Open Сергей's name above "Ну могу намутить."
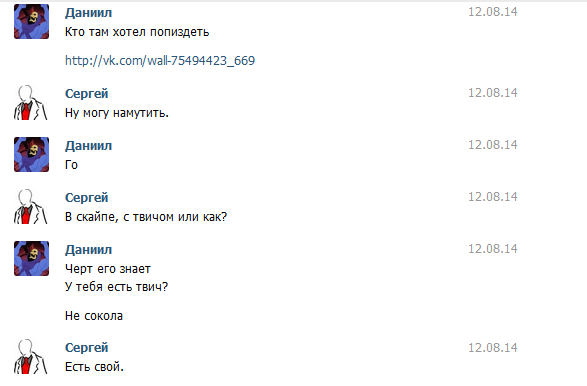Viewport: 587px width, 386px height. click(x=86, y=94)
